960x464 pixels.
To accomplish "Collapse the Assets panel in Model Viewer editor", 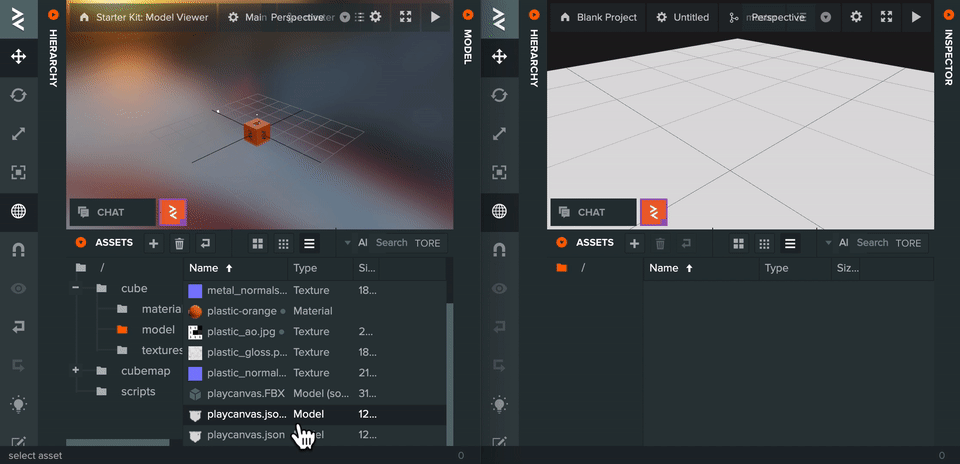I will point(80,243).
